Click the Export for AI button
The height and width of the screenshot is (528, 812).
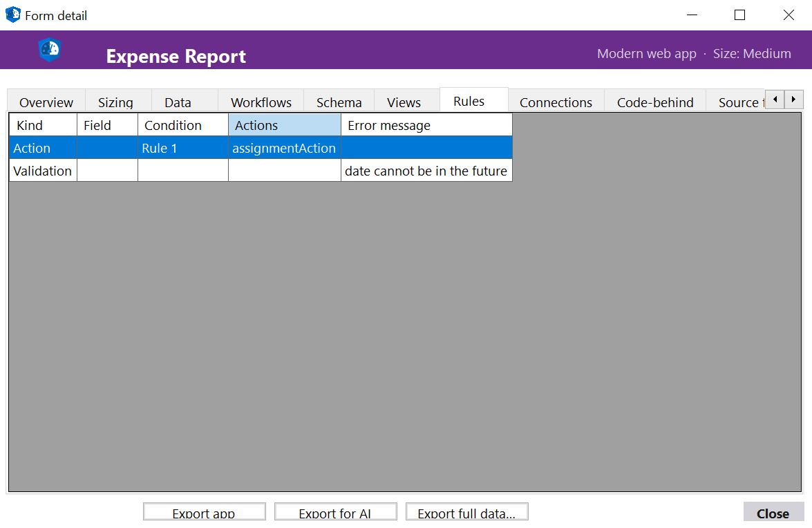click(335, 511)
